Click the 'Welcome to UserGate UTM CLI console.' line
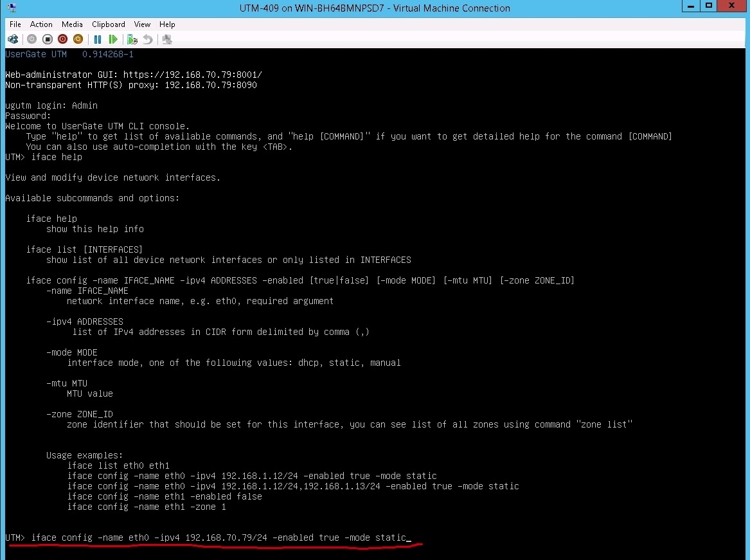Image resolution: width=750 pixels, height=560 pixels. [98, 127]
